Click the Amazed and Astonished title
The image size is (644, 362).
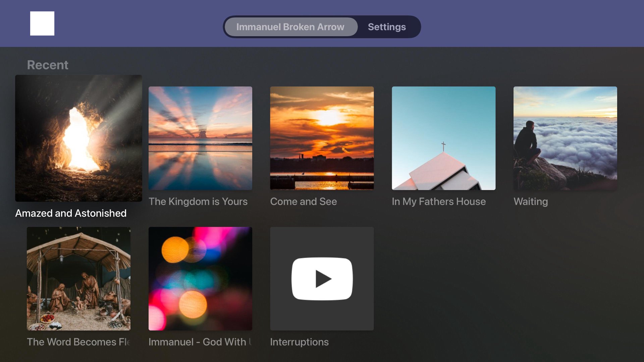[x=71, y=213]
